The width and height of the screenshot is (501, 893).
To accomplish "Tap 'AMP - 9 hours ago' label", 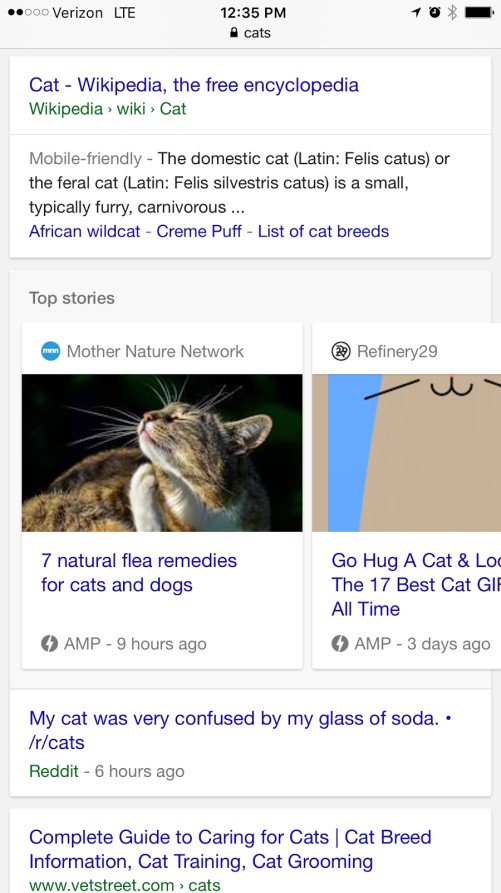I will 135,644.
